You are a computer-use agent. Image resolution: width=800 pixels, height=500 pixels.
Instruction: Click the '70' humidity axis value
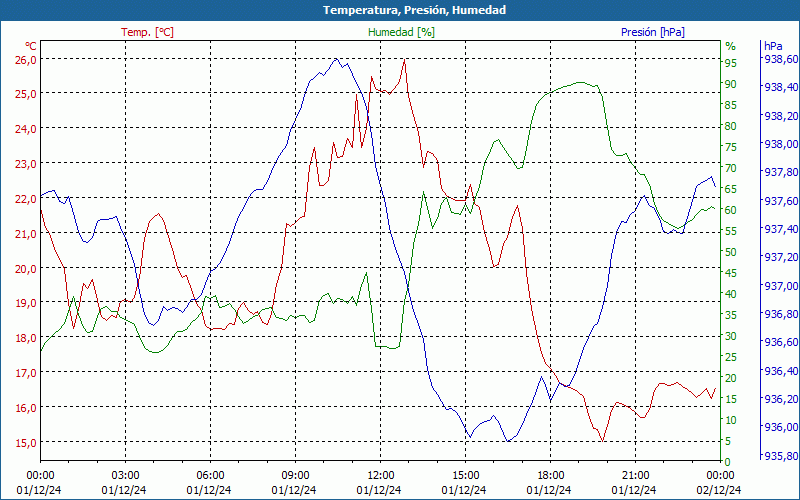pyautogui.click(x=731, y=168)
